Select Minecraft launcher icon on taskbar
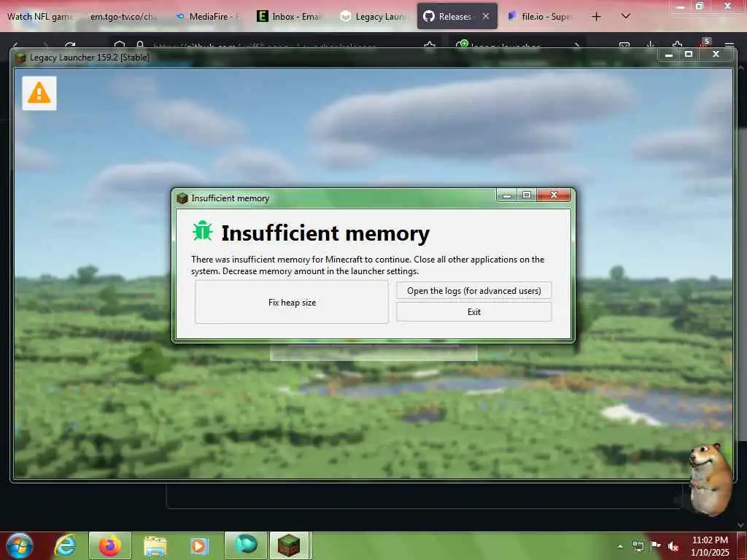 289,545
